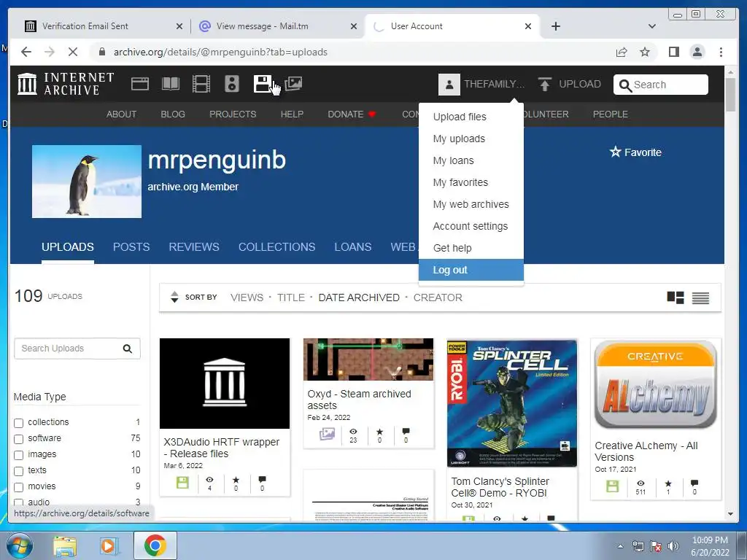
Task: Open the LOANS profile tab
Action: tap(352, 247)
